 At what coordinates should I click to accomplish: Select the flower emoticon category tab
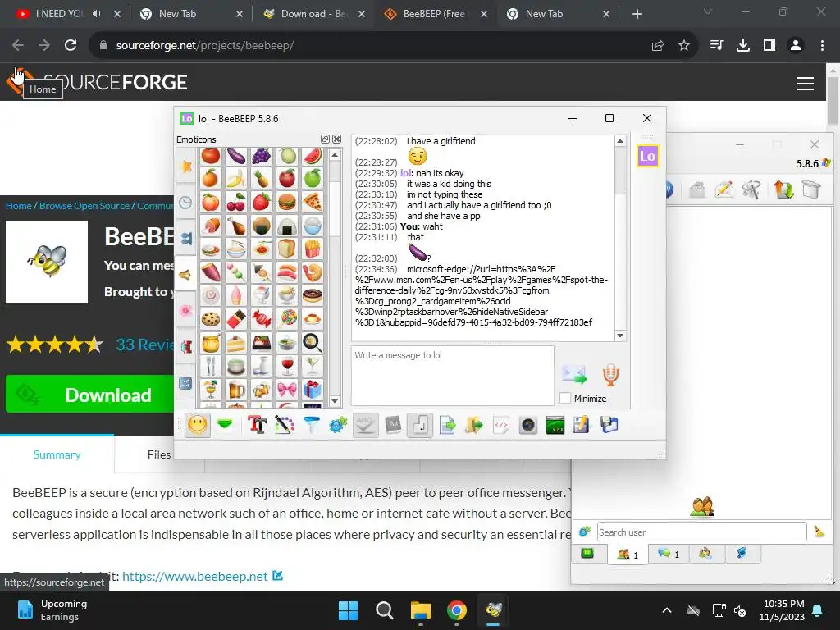[x=186, y=310]
